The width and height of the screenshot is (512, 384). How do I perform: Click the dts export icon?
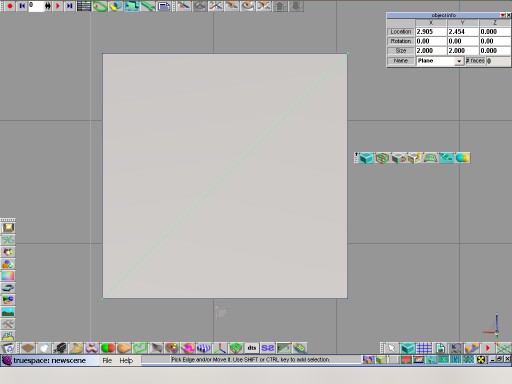pyautogui.click(x=252, y=348)
